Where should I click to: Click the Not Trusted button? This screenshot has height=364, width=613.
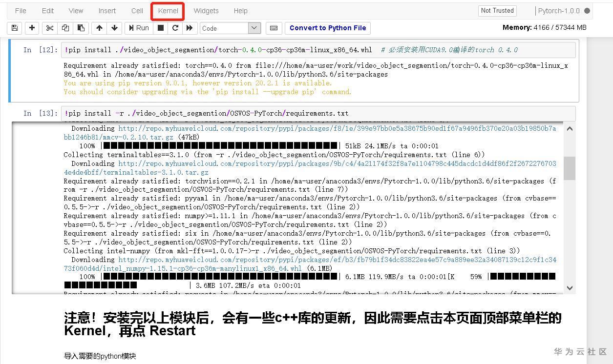497,11
